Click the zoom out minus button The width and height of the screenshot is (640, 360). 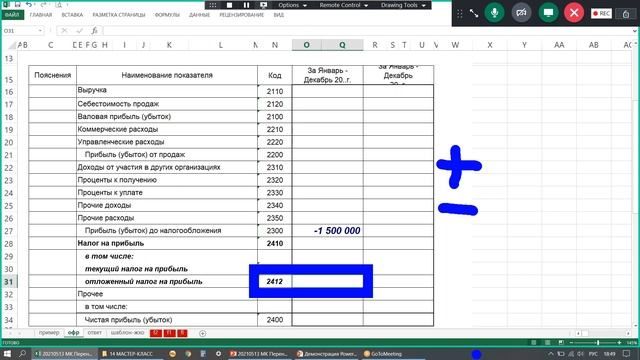coord(571,342)
